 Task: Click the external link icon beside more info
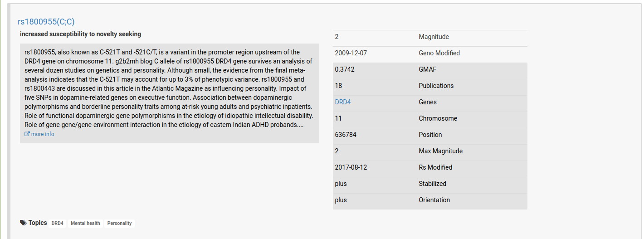coord(27,134)
